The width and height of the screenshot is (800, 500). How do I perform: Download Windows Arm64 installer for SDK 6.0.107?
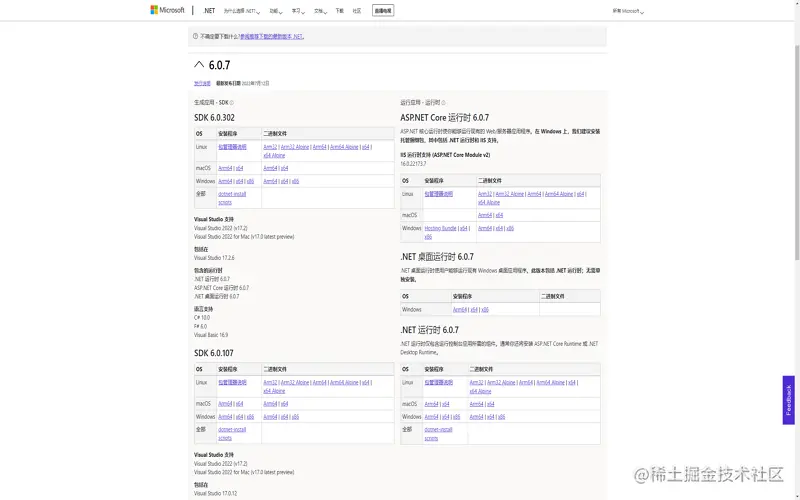pyautogui.click(x=225, y=417)
